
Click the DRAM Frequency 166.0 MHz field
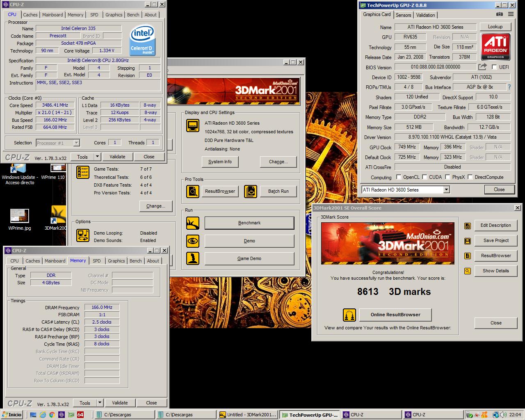(x=102, y=307)
